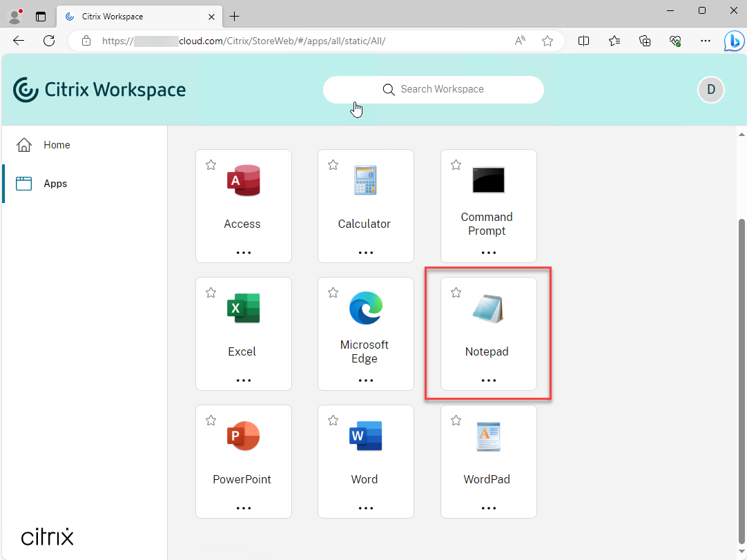
Task: Favorite Calculator with its star
Action: 333,165
